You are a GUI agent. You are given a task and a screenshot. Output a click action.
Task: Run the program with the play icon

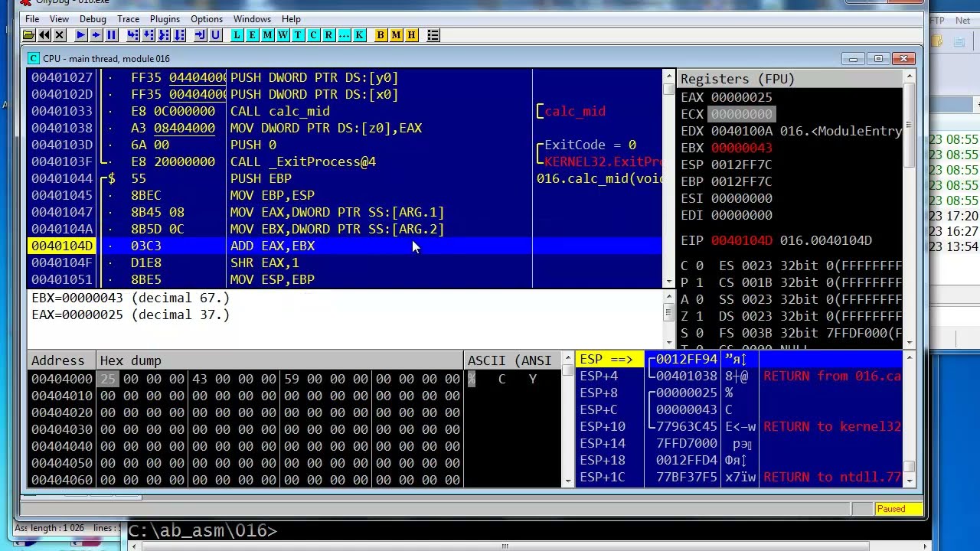(x=80, y=35)
